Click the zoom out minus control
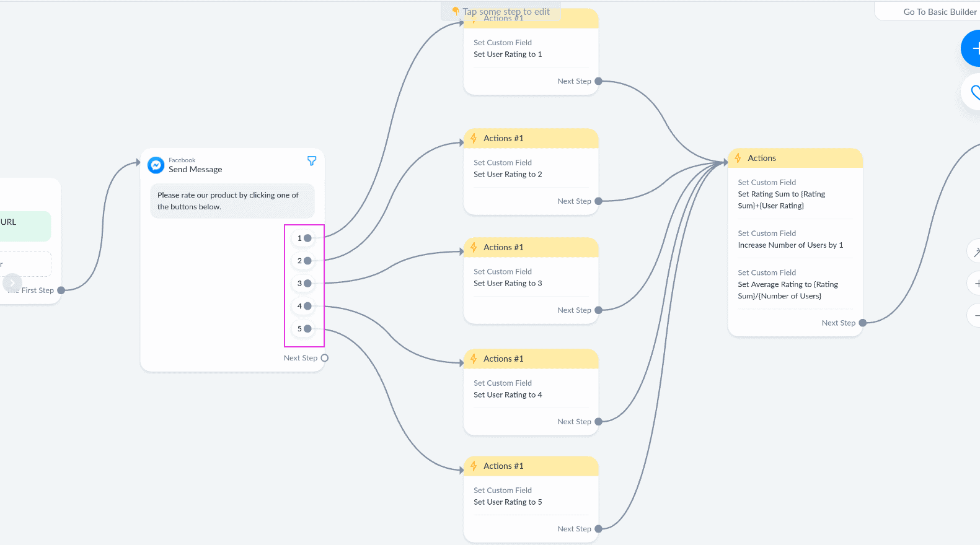 click(975, 315)
